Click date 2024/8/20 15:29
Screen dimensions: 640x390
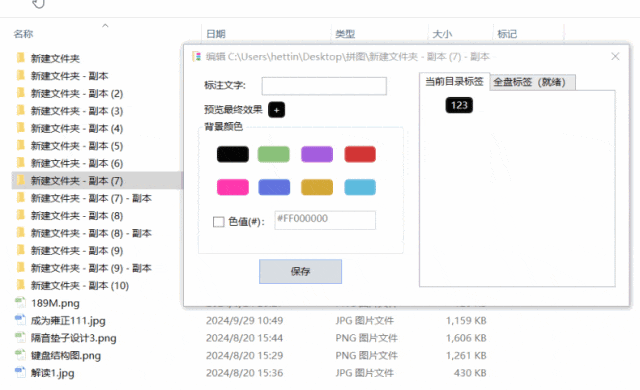click(x=244, y=355)
